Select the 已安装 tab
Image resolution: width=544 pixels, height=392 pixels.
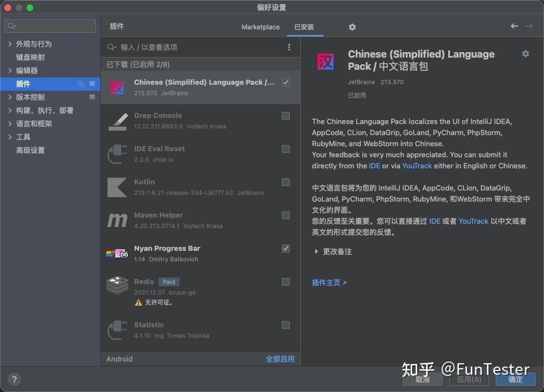(304, 27)
